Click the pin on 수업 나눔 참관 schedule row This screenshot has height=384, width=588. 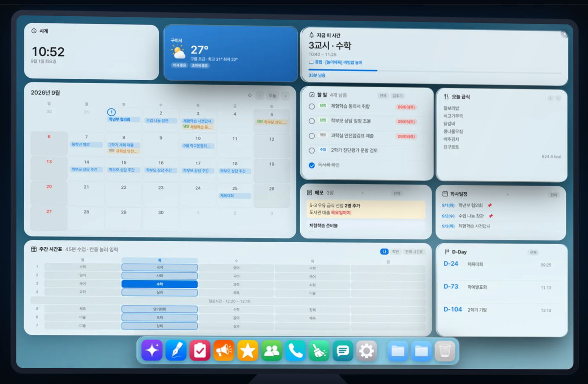(491, 216)
